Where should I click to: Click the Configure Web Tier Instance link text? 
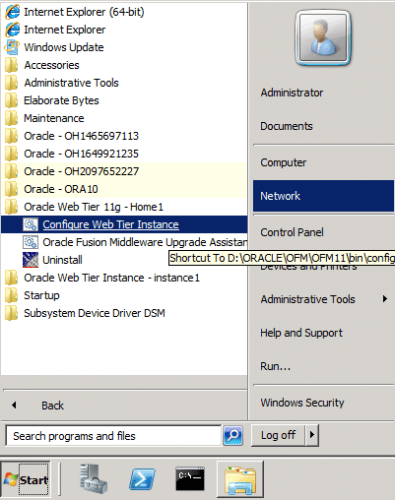(x=111, y=224)
